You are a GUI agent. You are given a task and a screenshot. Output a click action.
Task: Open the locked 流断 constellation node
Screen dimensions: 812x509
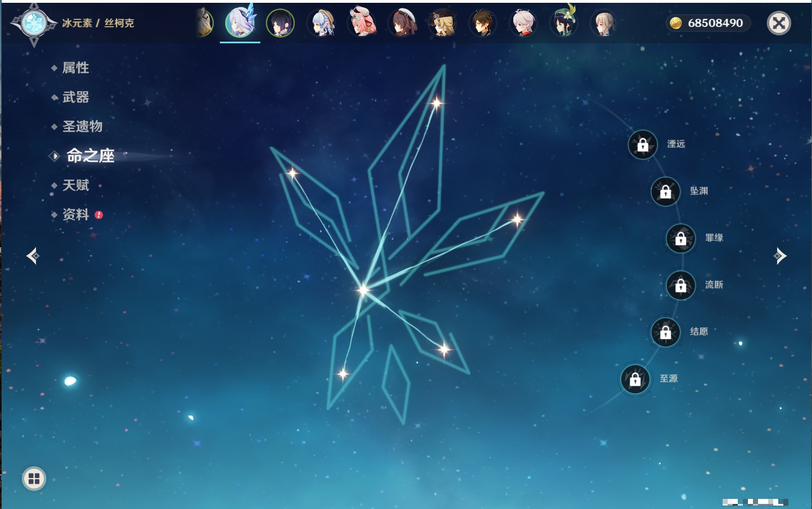681,285
